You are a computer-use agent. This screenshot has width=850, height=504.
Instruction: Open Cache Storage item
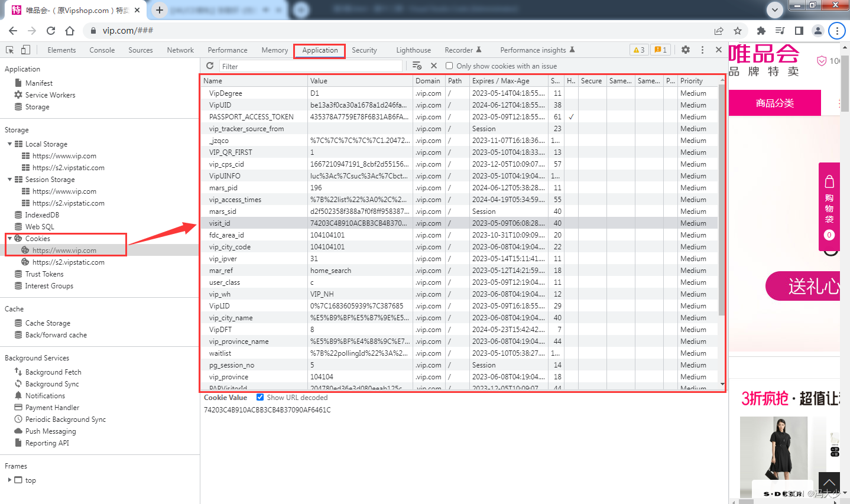pyautogui.click(x=47, y=323)
